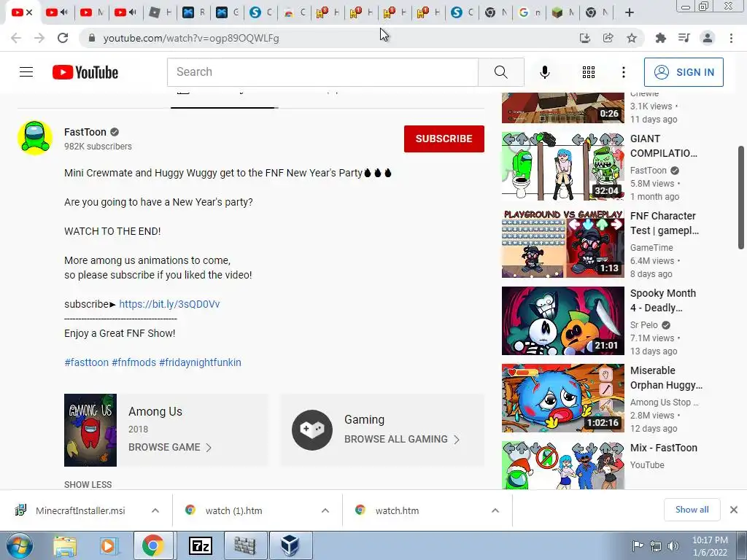Click the address bar URL
The width and height of the screenshot is (747, 560).
[x=191, y=38]
